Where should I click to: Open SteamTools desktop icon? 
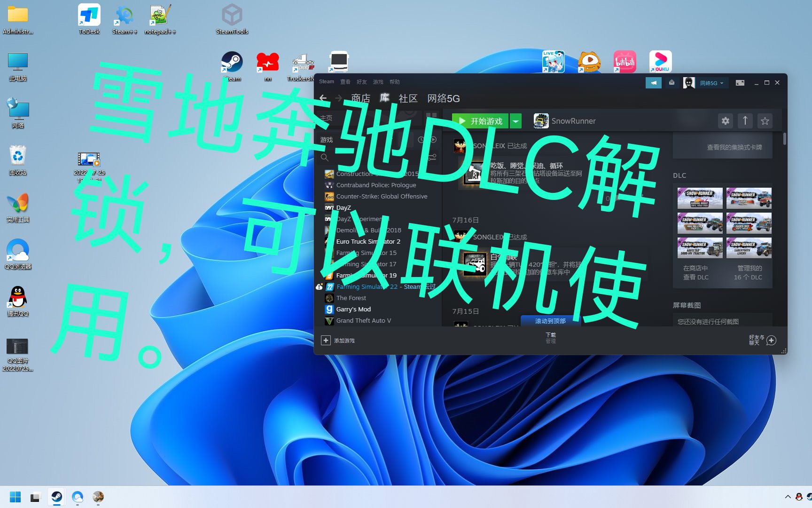tap(232, 19)
